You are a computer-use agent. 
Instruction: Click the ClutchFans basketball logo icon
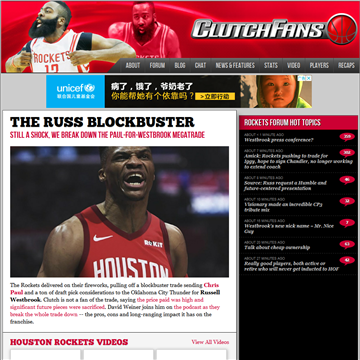tap(341, 29)
